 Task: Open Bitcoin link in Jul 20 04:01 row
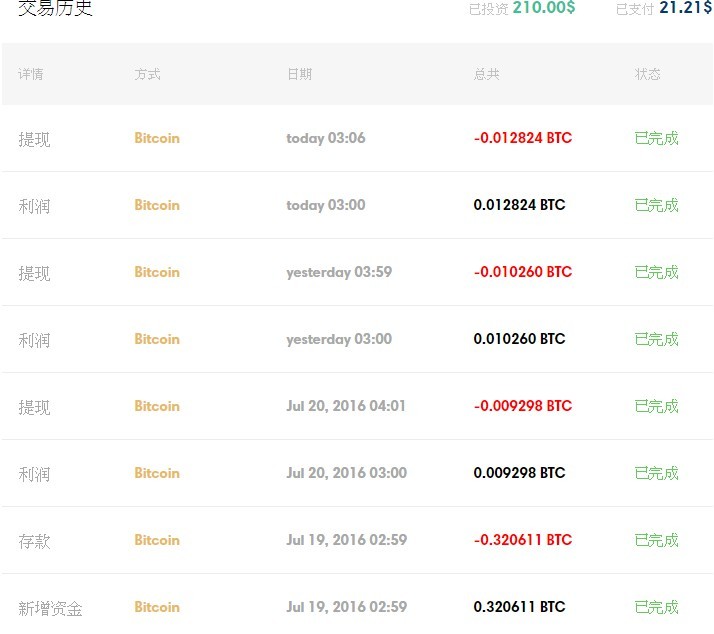pos(157,406)
